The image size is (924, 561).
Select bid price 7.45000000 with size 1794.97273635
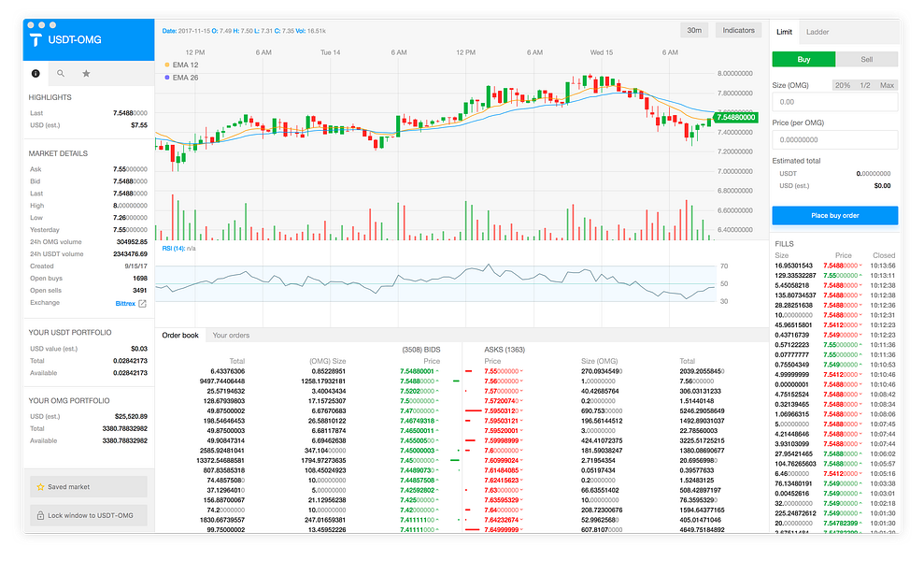click(x=418, y=461)
